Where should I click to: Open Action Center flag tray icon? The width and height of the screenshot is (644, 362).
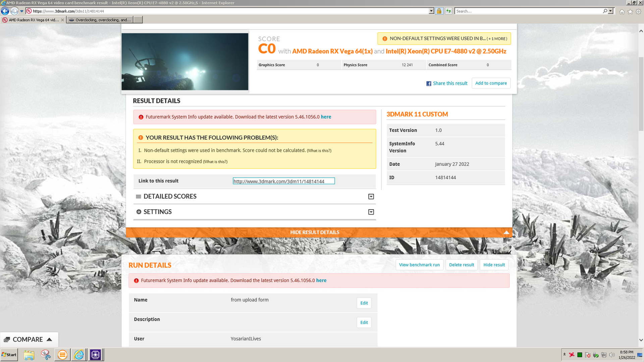tap(588, 355)
